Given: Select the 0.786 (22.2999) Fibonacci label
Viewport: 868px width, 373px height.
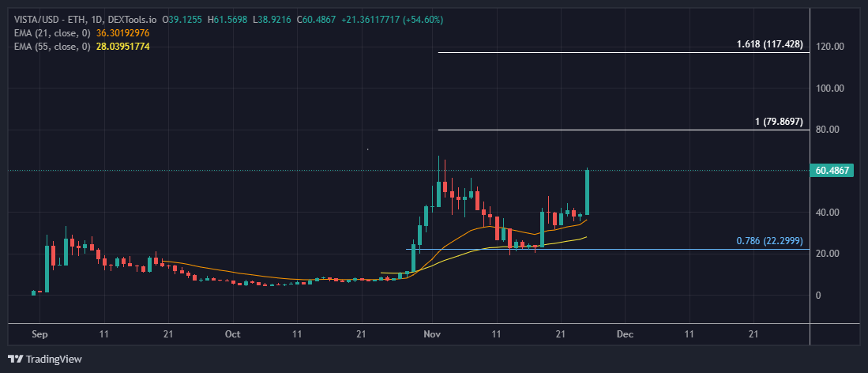Looking at the screenshot, I should [769, 241].
